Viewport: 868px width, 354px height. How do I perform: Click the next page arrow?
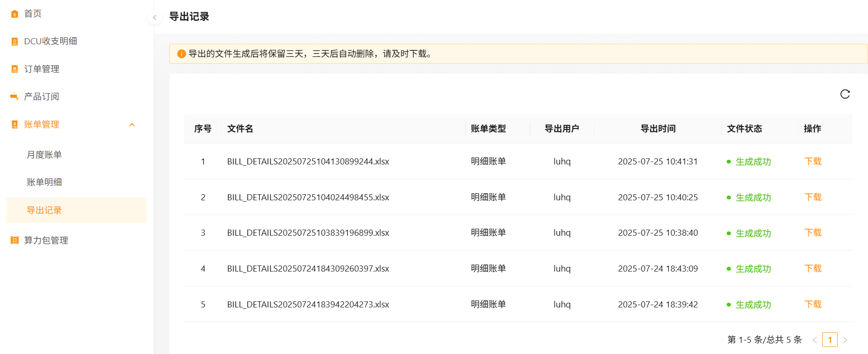[x=845, y=340]
